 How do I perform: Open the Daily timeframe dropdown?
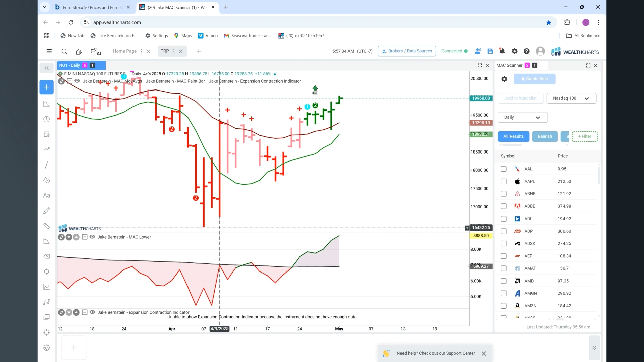point(523,117)
